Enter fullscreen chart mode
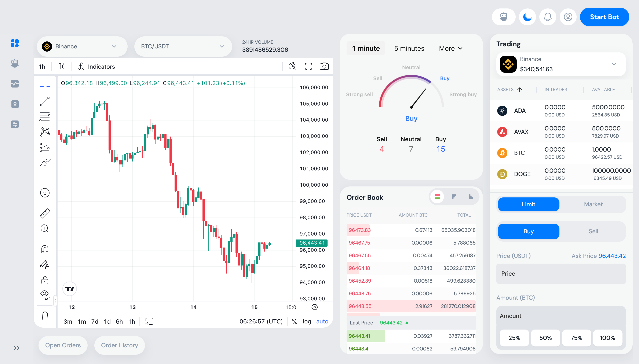Viewport: 639px width, 364px height. [x=308, y=67]
